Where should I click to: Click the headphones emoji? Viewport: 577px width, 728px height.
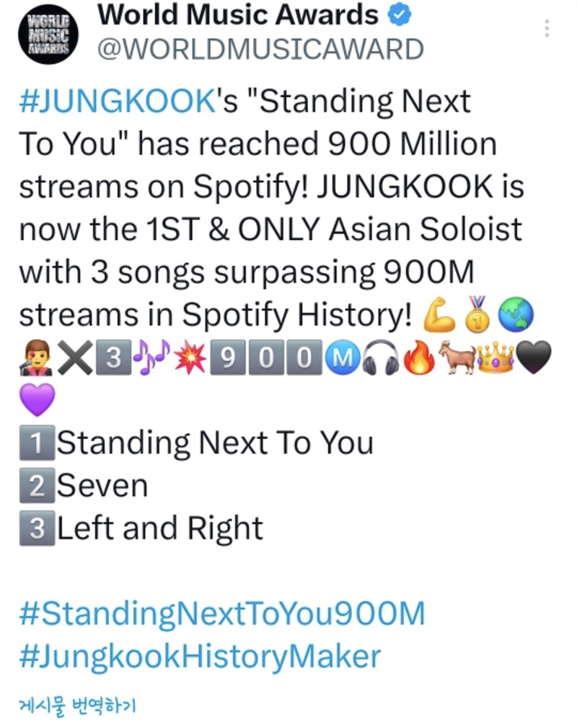(381, 358)
